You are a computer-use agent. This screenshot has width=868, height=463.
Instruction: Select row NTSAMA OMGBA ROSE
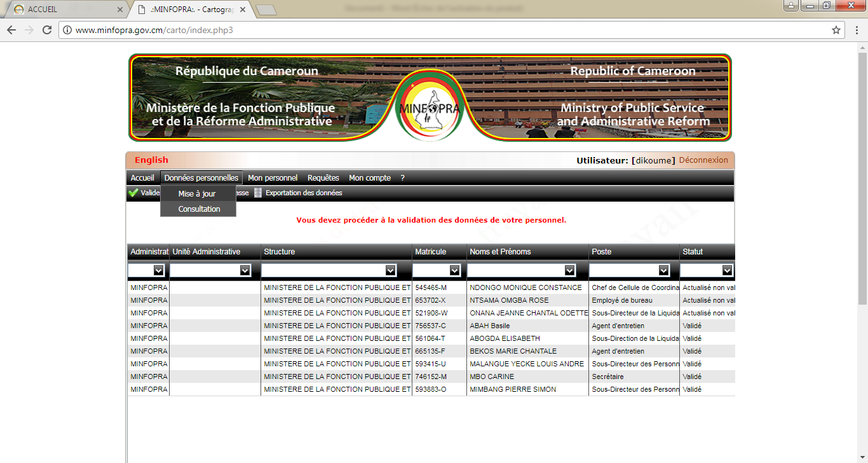pyautogui.click(x=431, y=300)
